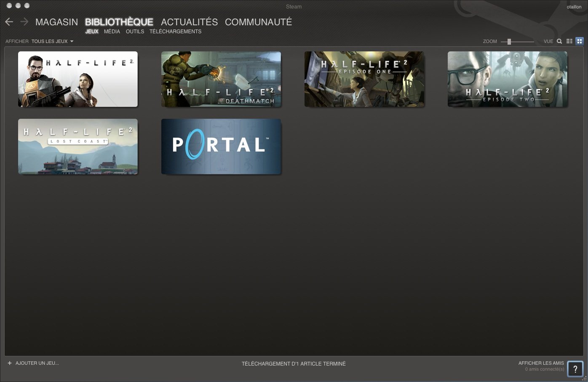Click the red close window button
The width and height of the screenshot is (588, 382).
click(x=9, y=5)
